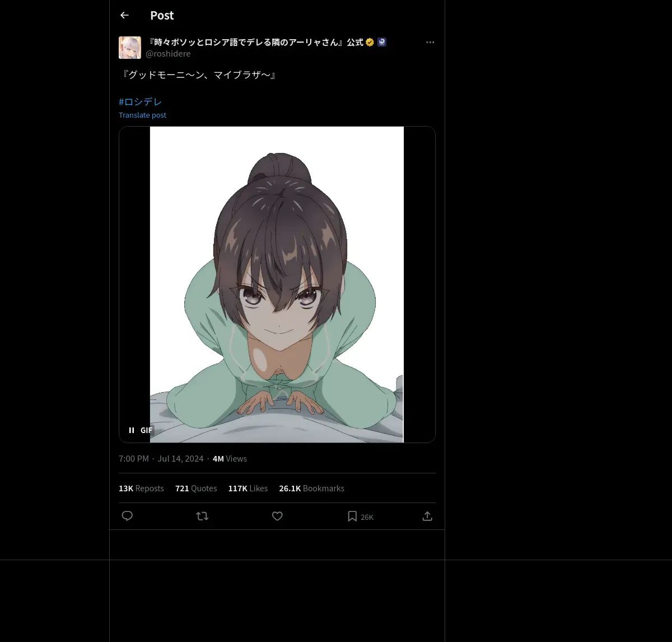Click the affiliate badge next to the name

point(382,42)
